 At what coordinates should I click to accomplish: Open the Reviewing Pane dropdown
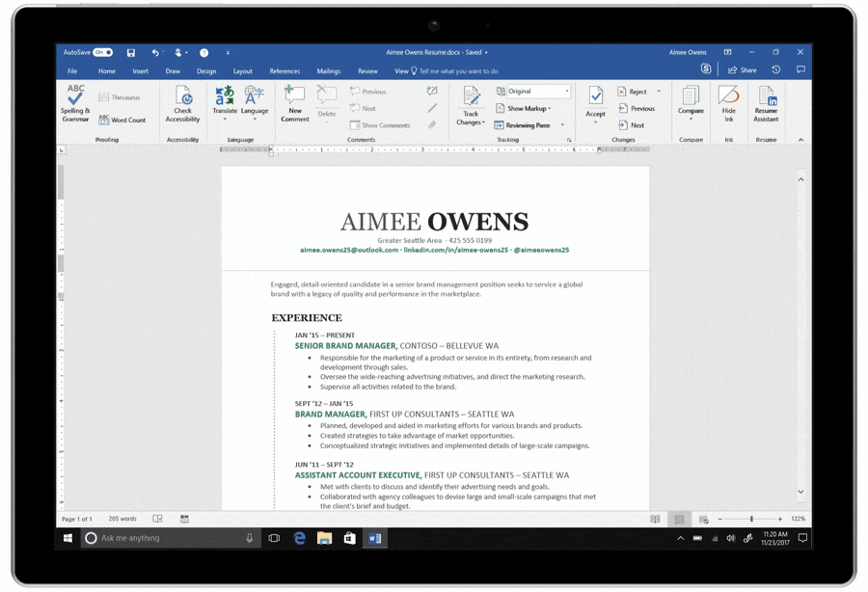(530, 124)
